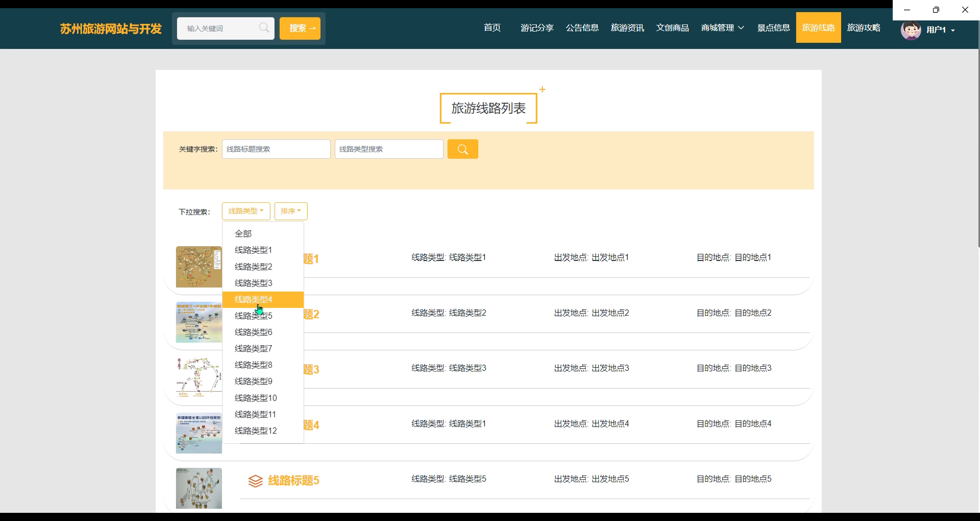This screenshot has width=980, height=521.
Task: Choose 线路类型7 from the dropdown
Action: (x=263, y=348)
